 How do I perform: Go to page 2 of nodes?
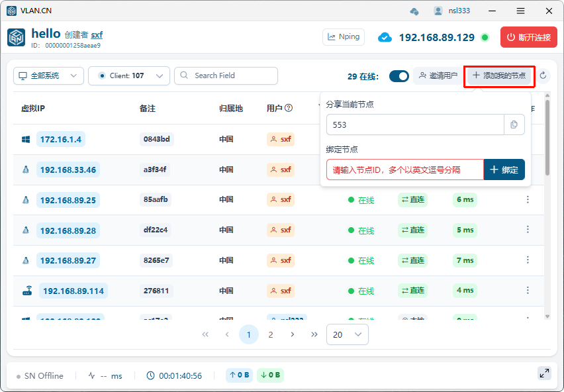tap(271, 334)
